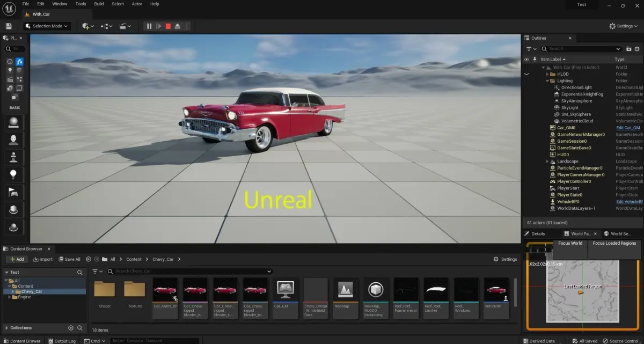Select the Lights bulb category
The height and width of the screenshot is (344, 644).
(10, 70)
